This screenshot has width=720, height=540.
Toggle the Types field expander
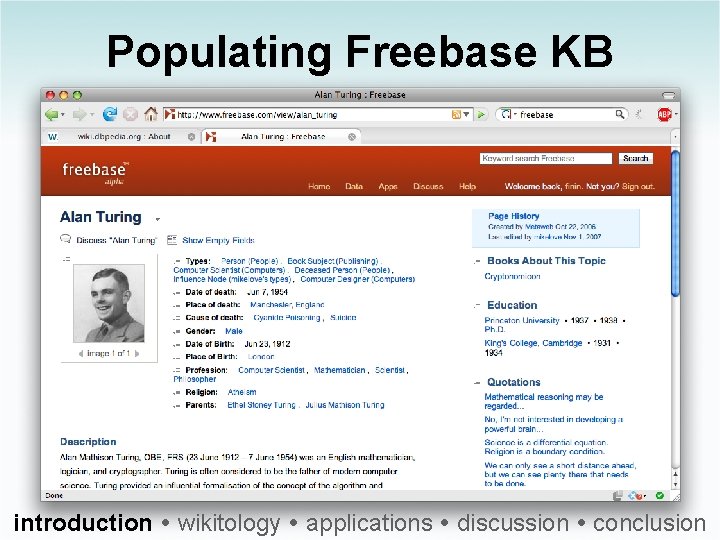177,261
